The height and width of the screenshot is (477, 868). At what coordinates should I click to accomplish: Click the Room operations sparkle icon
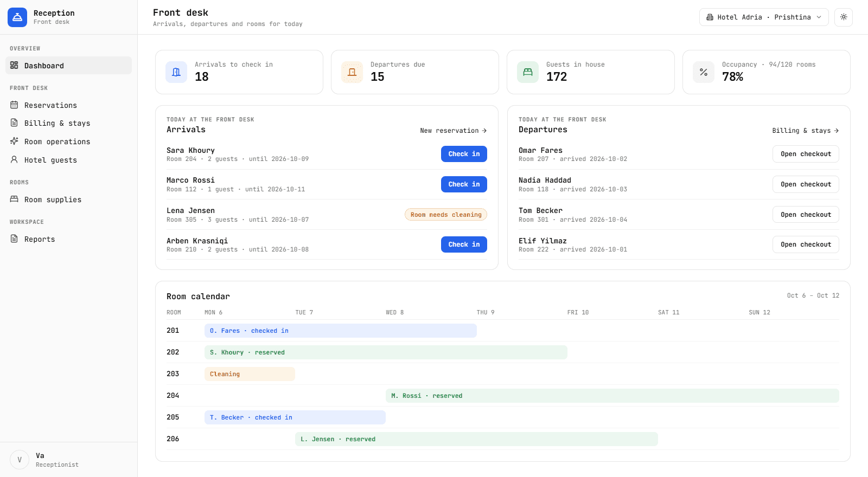point(14,141)
